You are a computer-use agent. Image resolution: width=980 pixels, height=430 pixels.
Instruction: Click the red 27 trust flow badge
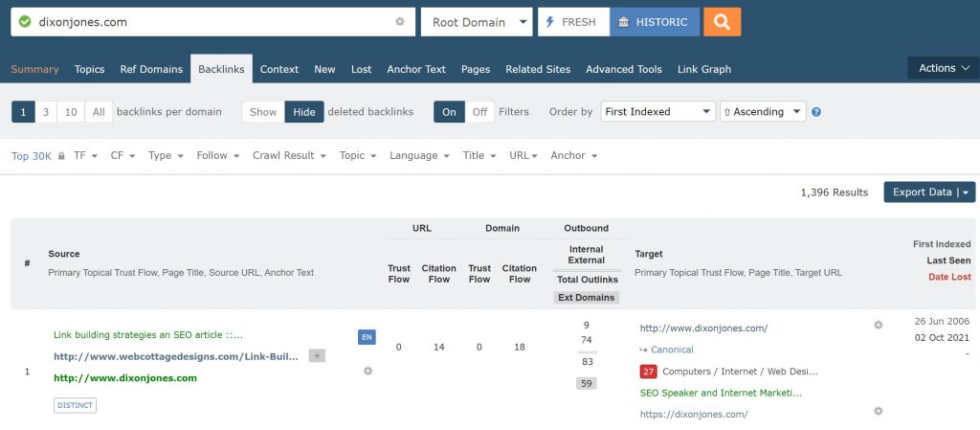point(648,372)
